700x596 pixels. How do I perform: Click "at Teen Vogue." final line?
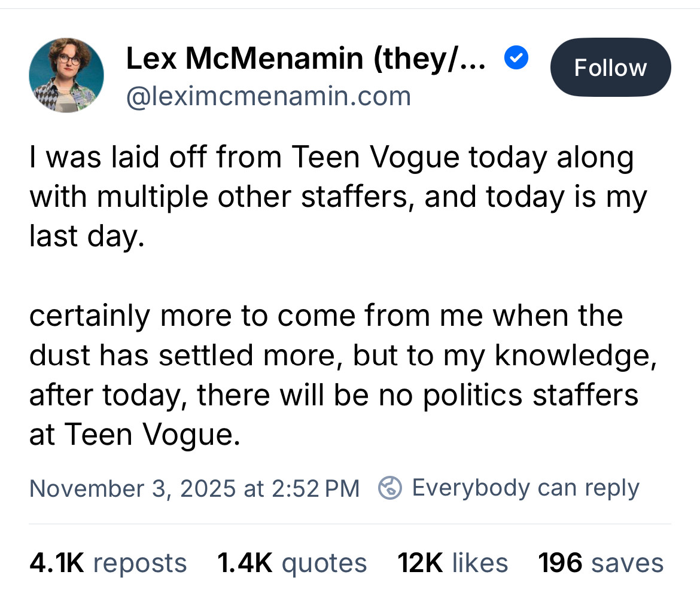(134, 435)
